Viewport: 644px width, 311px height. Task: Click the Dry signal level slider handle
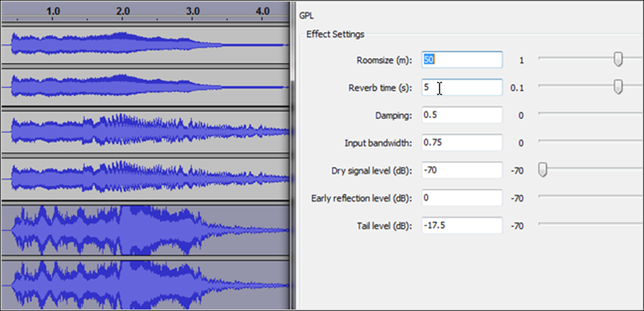pos(543,170)
